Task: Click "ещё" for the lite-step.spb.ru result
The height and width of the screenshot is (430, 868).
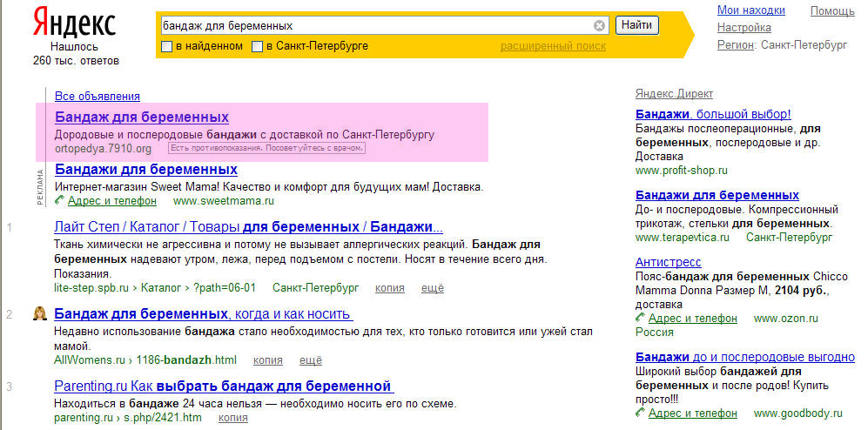Action: tap(433, 288)
